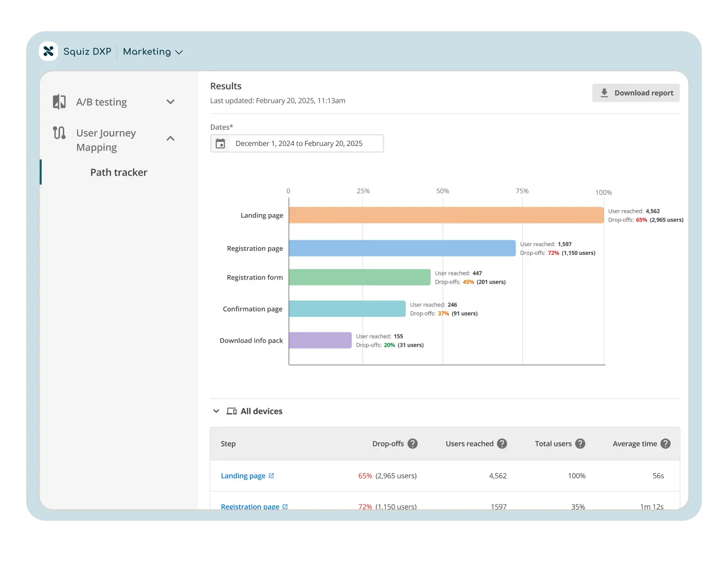This screenshot has width=728, height=563.
Task: Collapse the User Journey Mapping section
Action: tap(171, 139)
